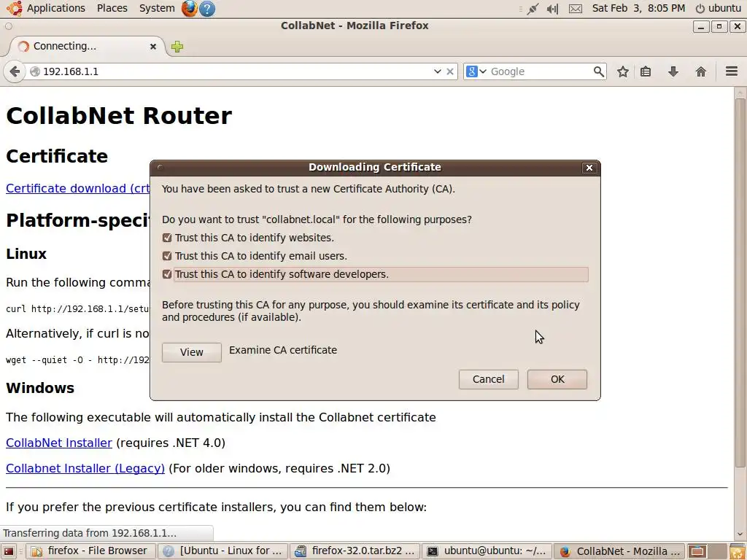Click the Transferring data status text
Screen dimensions: 747x560
[x=90, y=533]
